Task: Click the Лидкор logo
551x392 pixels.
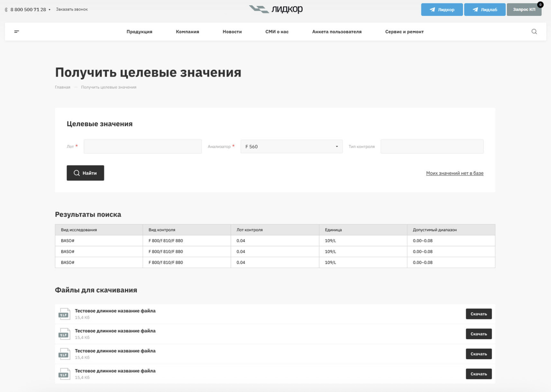Action: click(x=275, y=9)
